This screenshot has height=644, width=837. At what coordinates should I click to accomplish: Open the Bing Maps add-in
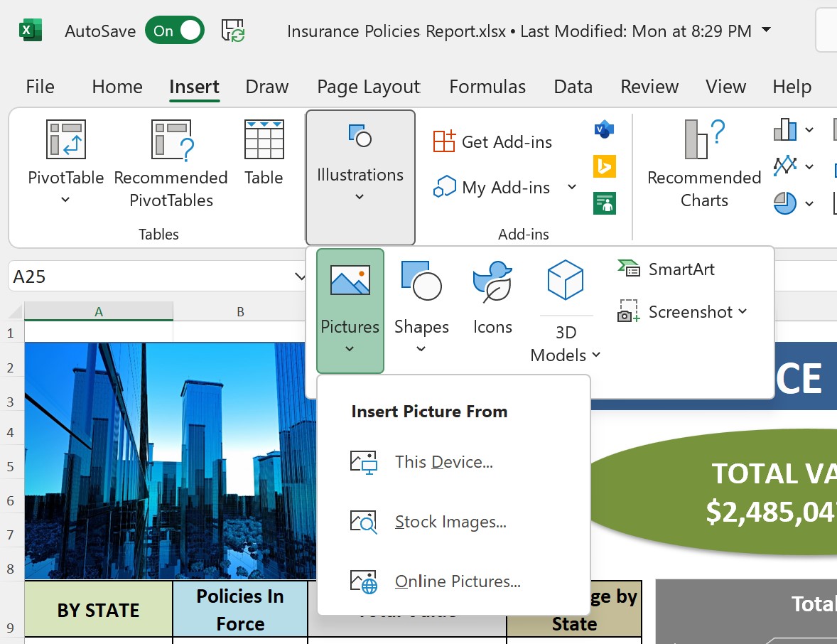point(604,166)
